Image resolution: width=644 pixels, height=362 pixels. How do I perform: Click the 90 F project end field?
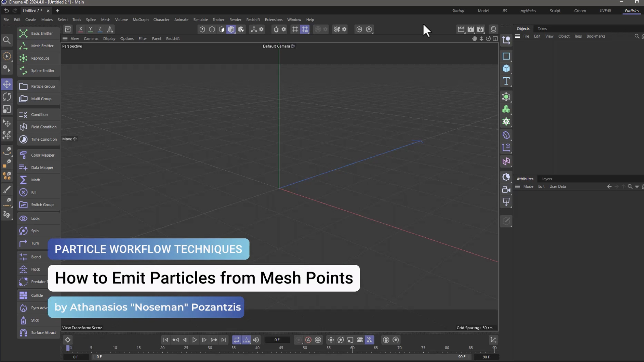pyautogui.click(x=486, y=357)
